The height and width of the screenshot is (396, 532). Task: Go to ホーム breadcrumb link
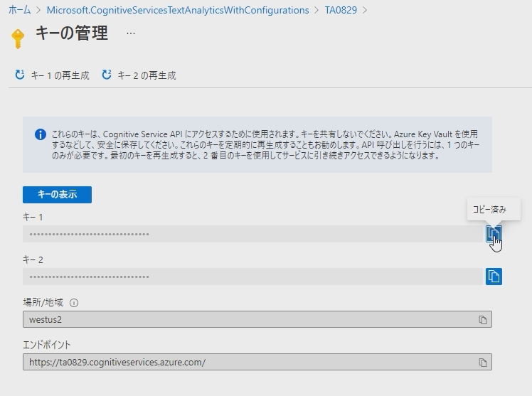[x=20, y=10]
